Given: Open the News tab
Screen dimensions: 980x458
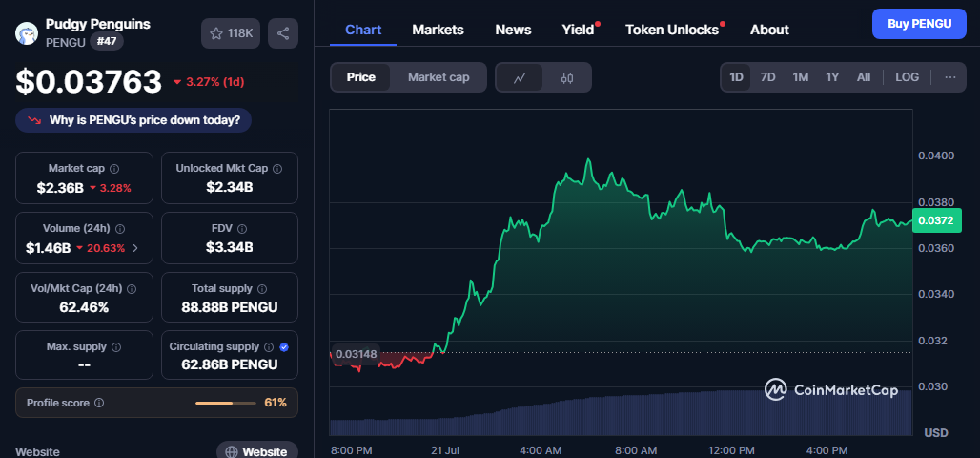Looking at the screenshot, I should [x=513, y=30].
